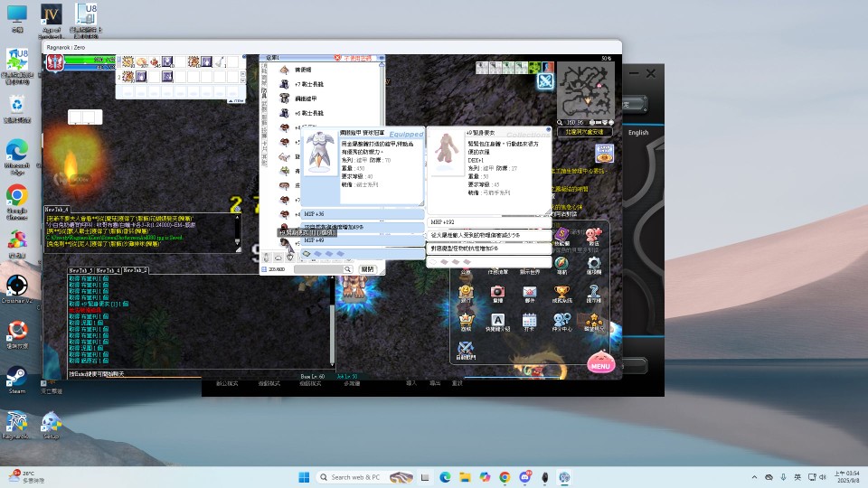Open the Recycle Bin desktop icon
This screenshot has width=868, height=488.
(17, 109)
